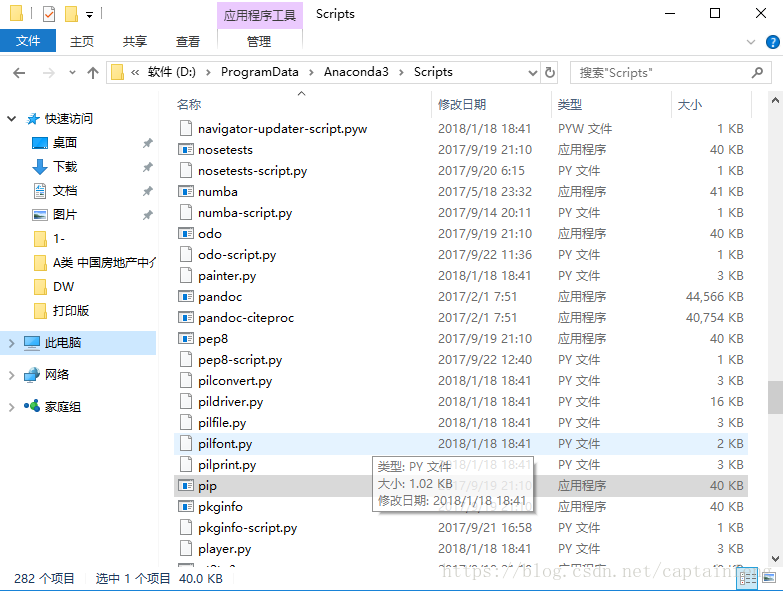Select the pildriver.py file
Image resolution: width=783 pixels, height=591 pixels.
pyautogui.click(x=230, y=402)
